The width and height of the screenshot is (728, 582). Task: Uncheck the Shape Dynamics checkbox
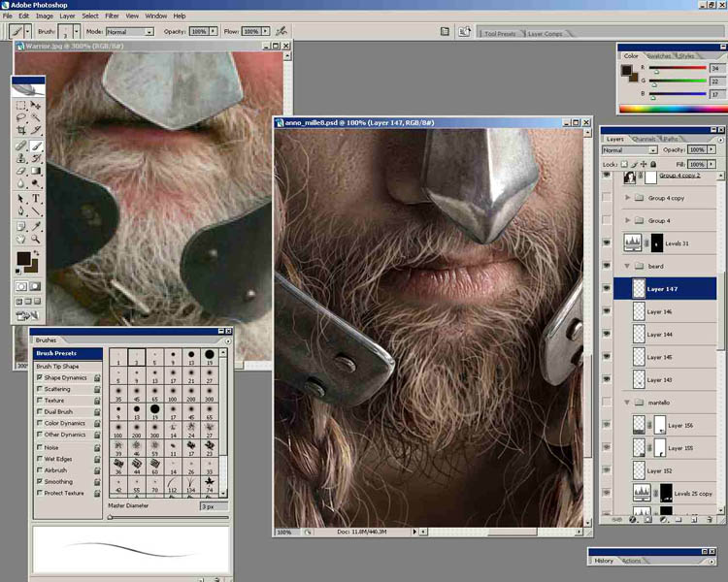(x=39, y=377)
